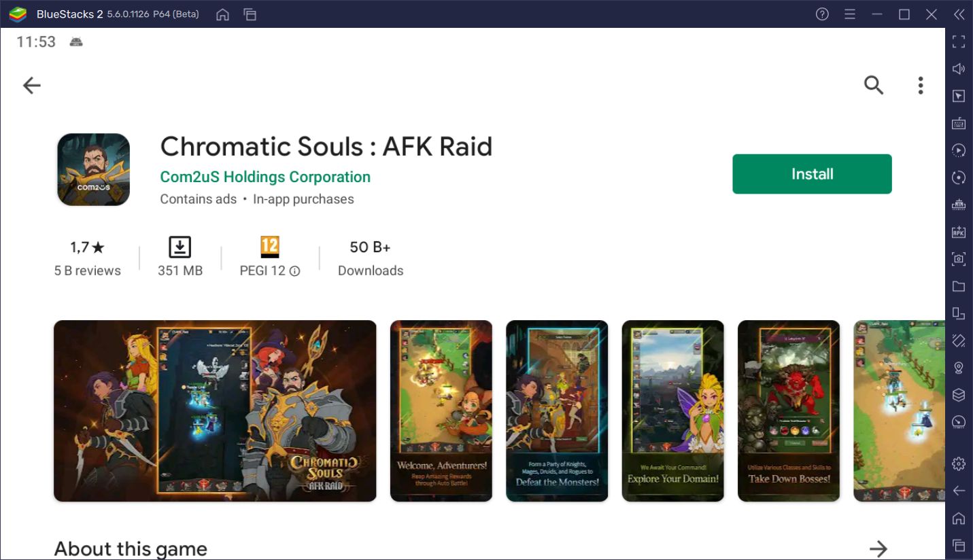Image resolution: width=973 pixels, height=560 pixels.
Task: Open Com2uS Holdings Corporation developer page
Action: point(265,177)
